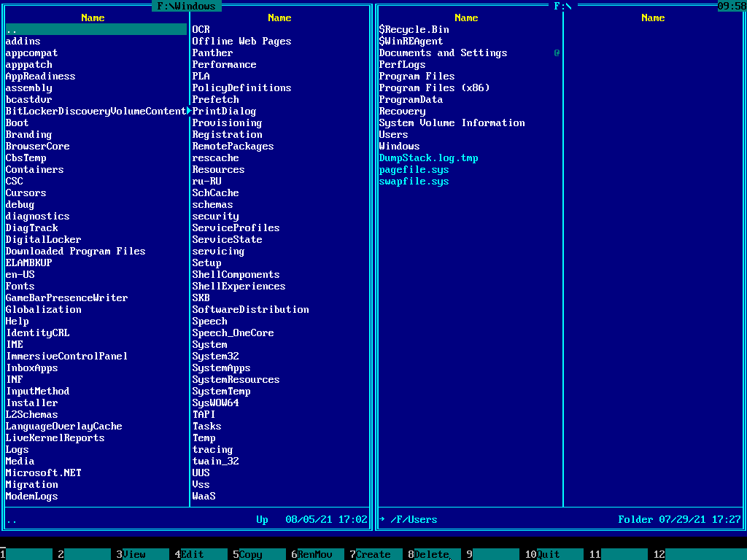The width and height of the screenshot is (747, 560).
Task: Click the 5 Copy function key
Action: pyautogui.click(x=259, y=554)
